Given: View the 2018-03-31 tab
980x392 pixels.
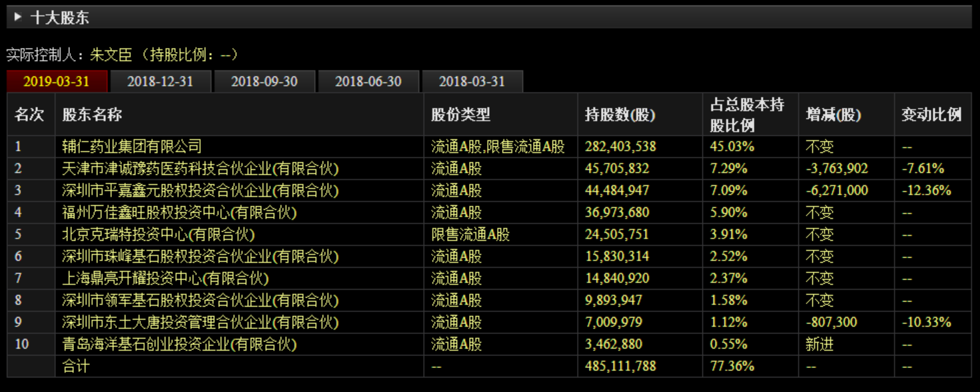Looking at the screenshot, I should 472,81.
